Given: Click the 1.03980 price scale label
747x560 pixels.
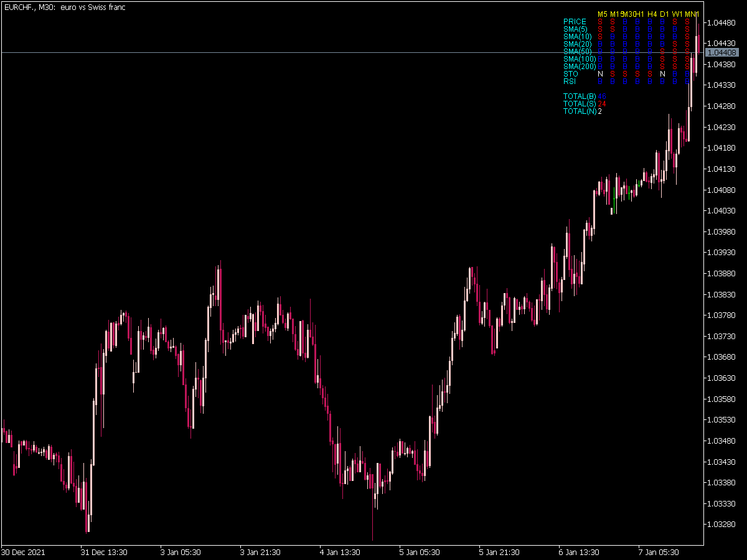Looking at the screenshot, I should click(720, 231).
